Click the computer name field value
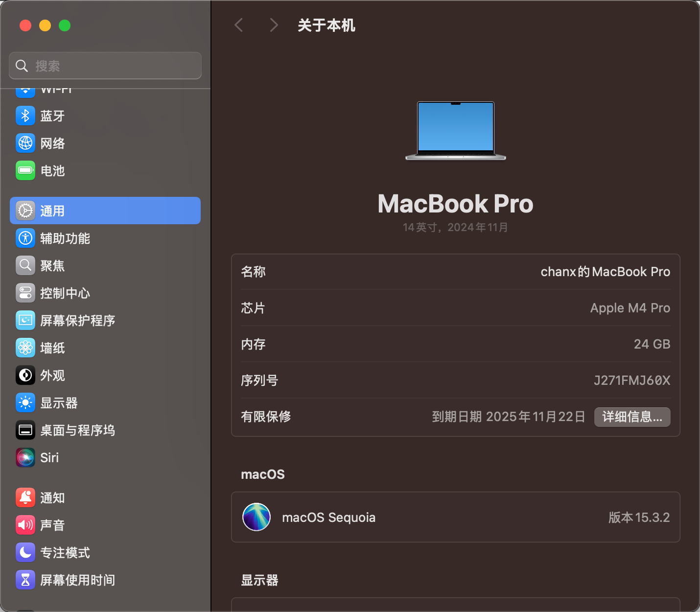This screenshot has width=700, height=612. coord(605,272)
